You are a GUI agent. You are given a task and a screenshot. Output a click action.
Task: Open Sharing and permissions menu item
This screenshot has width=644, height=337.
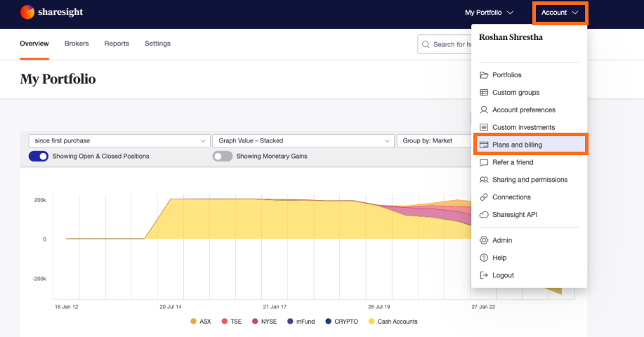click(529, 180)
